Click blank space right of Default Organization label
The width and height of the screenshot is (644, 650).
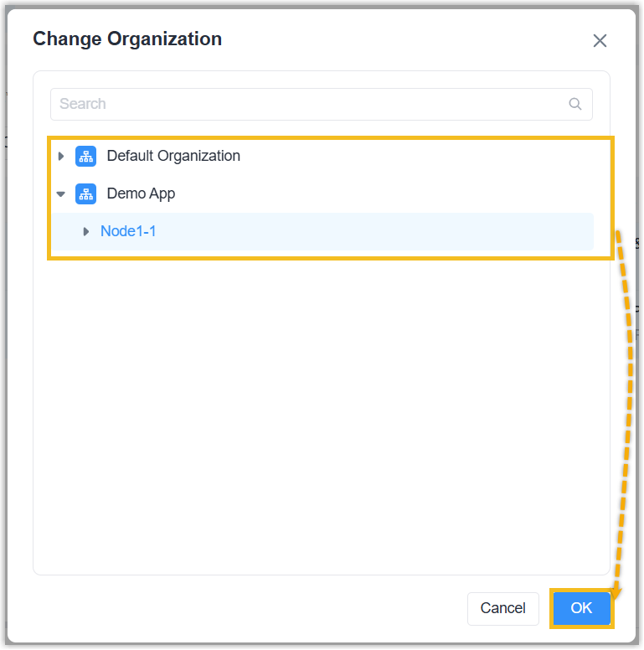pos(419,156)
